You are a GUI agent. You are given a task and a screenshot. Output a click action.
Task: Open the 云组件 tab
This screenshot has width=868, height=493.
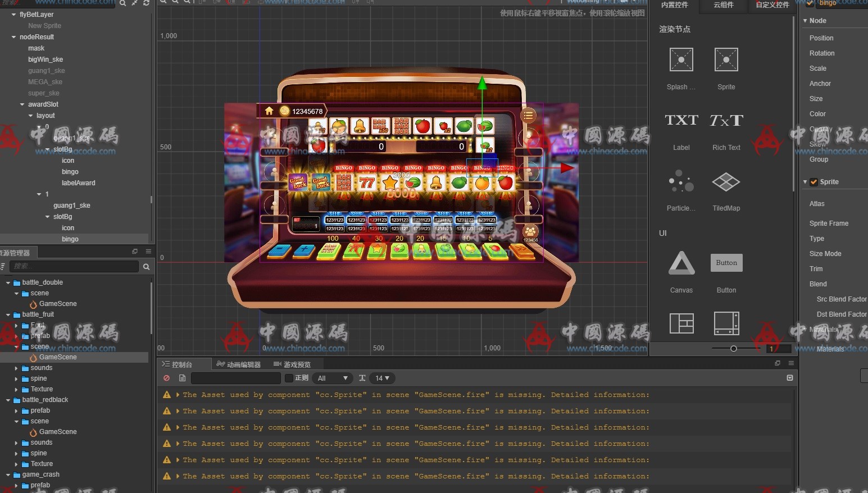[724, 5]
